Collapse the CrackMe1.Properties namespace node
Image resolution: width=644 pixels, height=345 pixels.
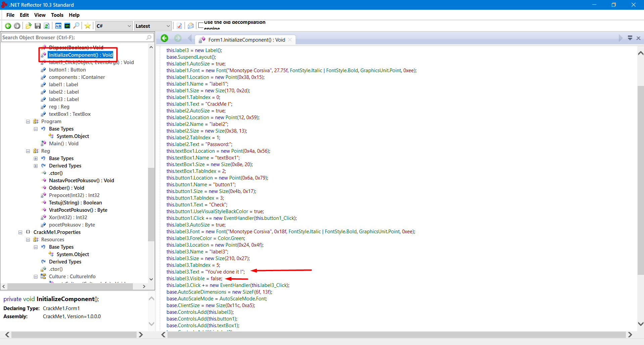[20, 232]
